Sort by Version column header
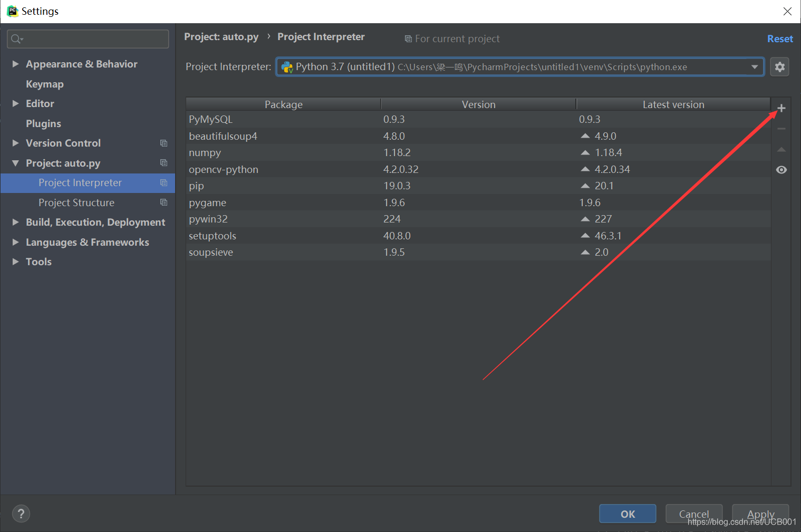The height and width of the screenshot is (532, 801). click(479, 104)
